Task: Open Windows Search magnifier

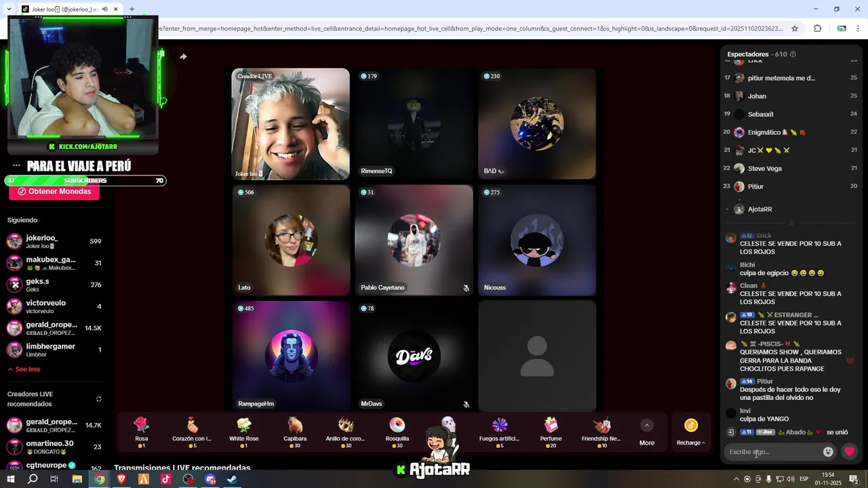Action: (x=33, y=479)
